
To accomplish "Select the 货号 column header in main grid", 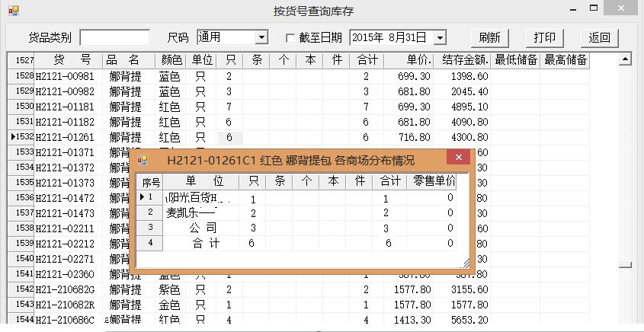I will coord(68,60).
